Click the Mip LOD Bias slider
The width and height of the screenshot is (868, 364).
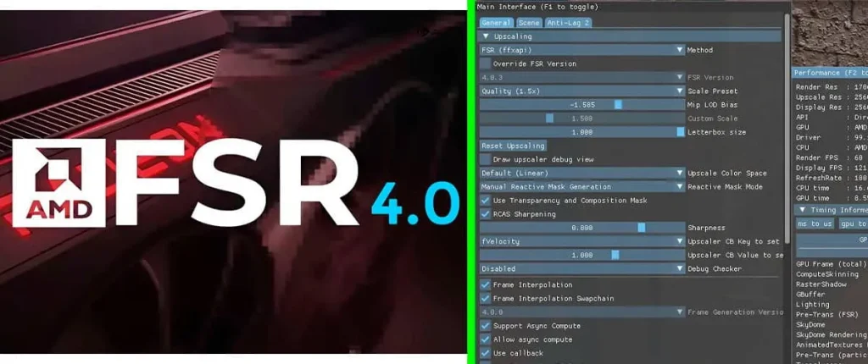tap(582, 105)
